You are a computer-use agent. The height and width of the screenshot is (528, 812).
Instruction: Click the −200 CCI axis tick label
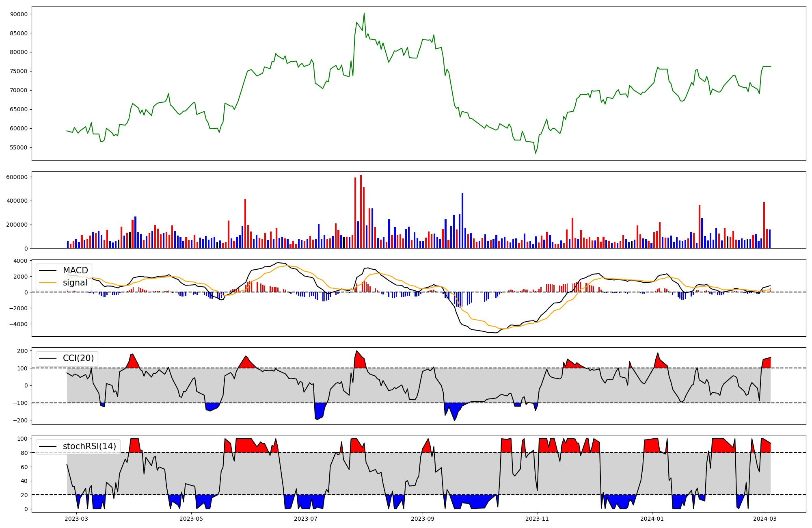coord(19,420)
